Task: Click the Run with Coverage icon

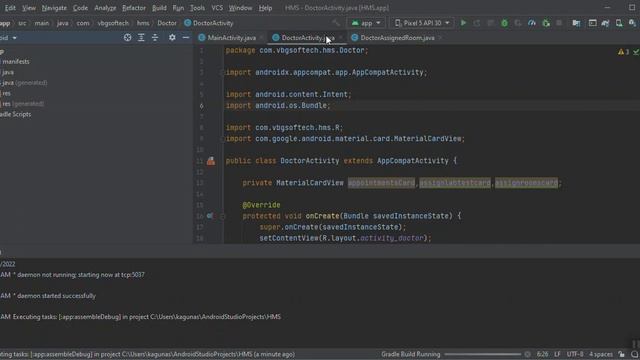Action: (x=518, y=23)
